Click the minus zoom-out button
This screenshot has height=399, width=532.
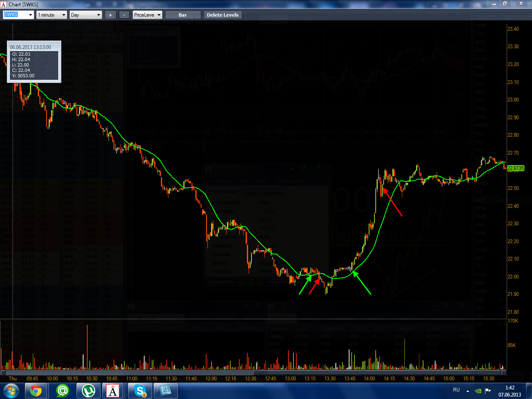click(124, 15)
